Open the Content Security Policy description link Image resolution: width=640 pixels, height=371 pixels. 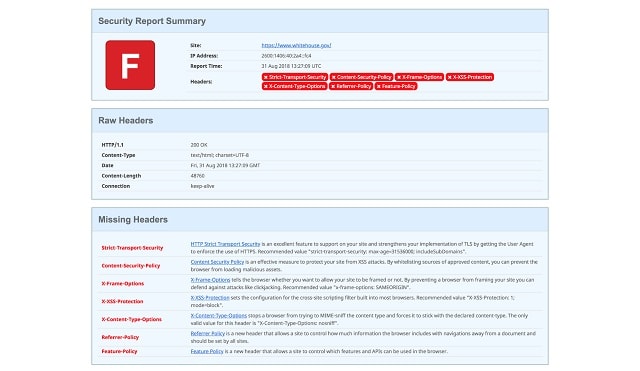coord(217,262)
